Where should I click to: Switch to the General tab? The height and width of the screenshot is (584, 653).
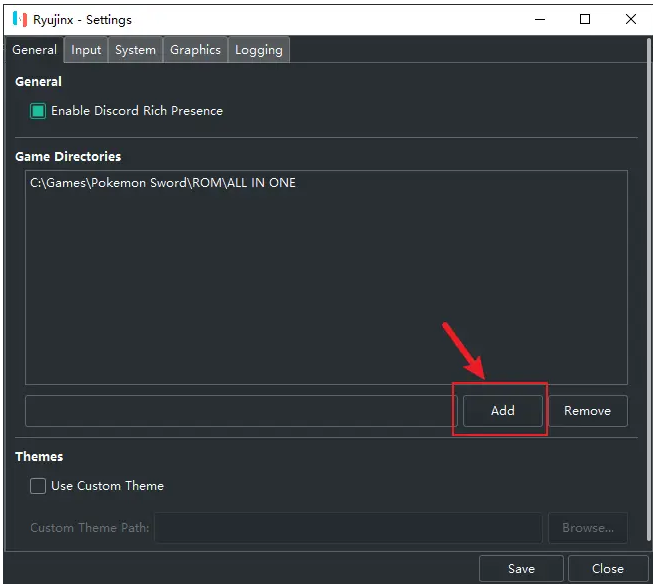coord(34,50)
